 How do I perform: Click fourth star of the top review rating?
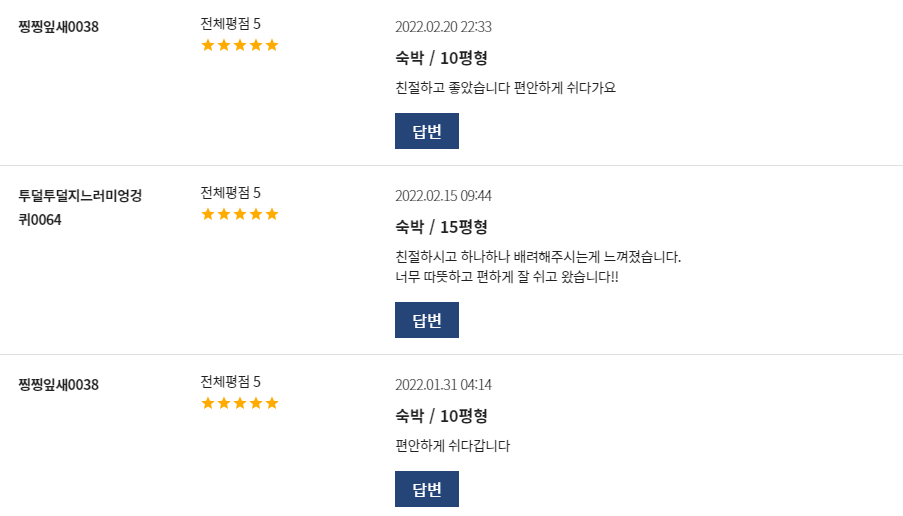tap(256, 45)
